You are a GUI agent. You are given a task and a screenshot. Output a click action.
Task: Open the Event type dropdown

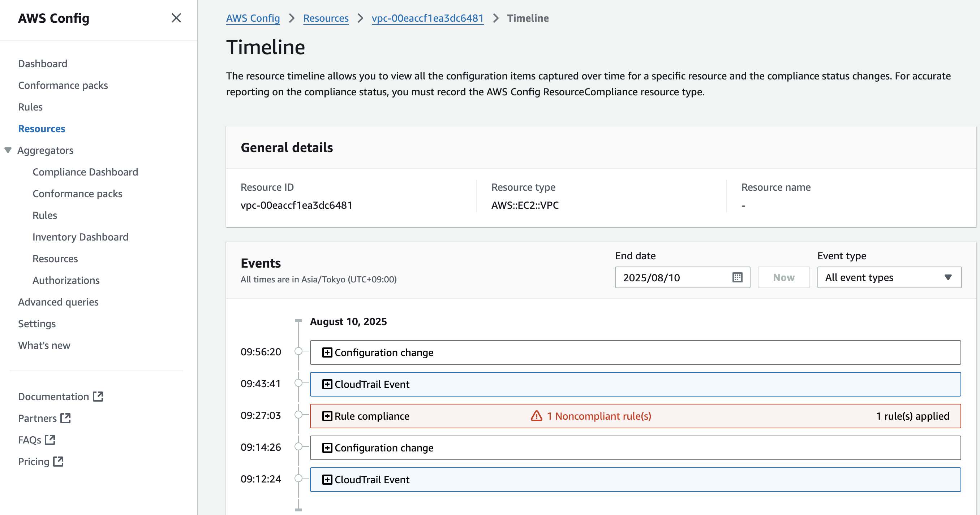click(x=889, y=277)
